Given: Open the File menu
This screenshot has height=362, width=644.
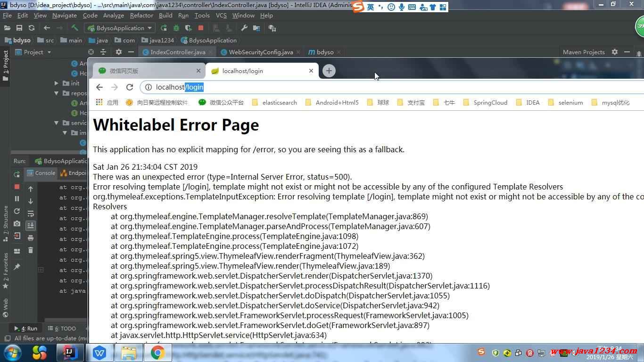Looking at the screenshot, I should coord(7,16).
